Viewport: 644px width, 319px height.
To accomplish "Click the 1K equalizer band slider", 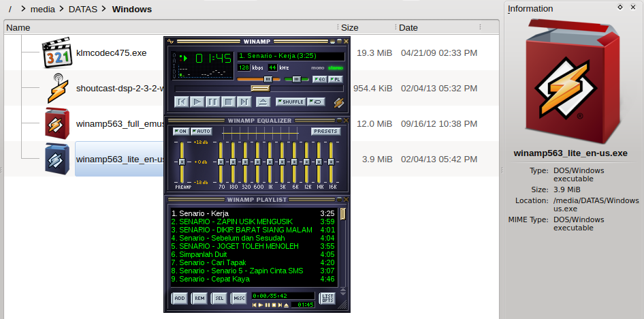I will point(270,162).
